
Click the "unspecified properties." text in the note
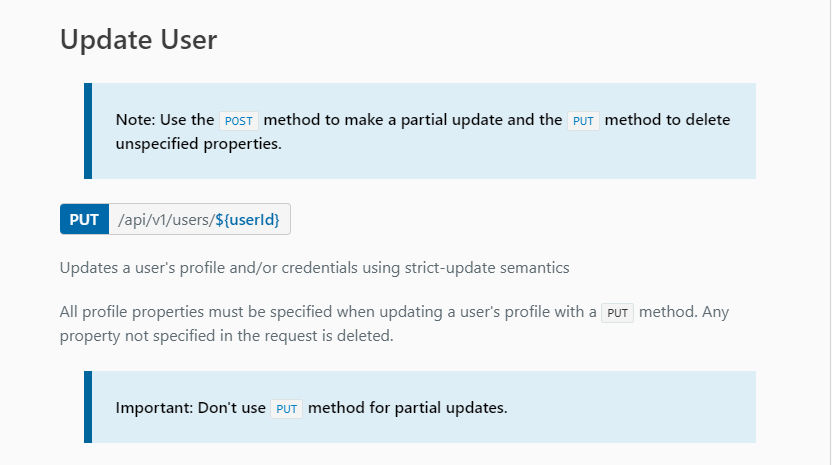pos(198,143)
